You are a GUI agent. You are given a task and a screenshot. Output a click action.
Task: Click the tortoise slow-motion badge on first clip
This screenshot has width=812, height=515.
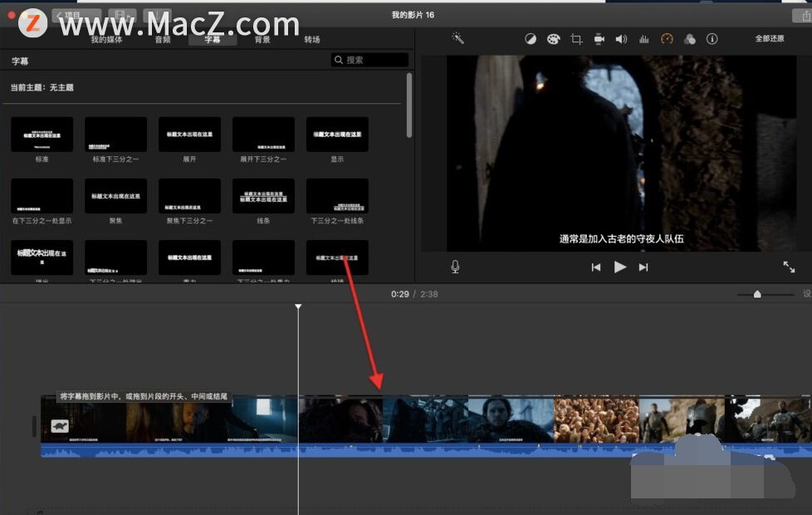click(x=60, y=426)
